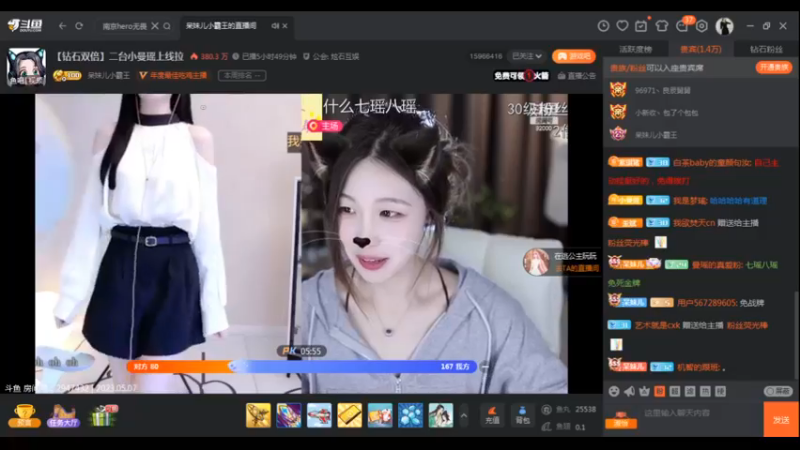This screenshot has width=800, height=450.
Task: Click the 我欲焚天cn username in chat
Action: point(694,223)
